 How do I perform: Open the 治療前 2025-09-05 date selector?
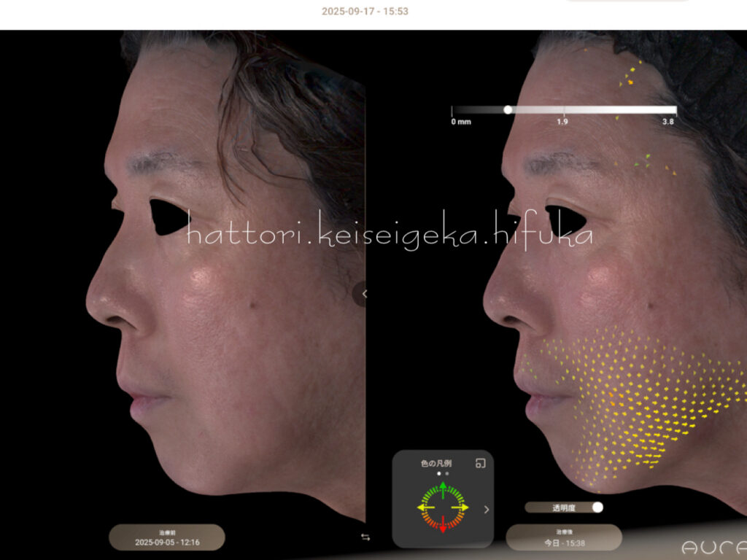[166, 537]
